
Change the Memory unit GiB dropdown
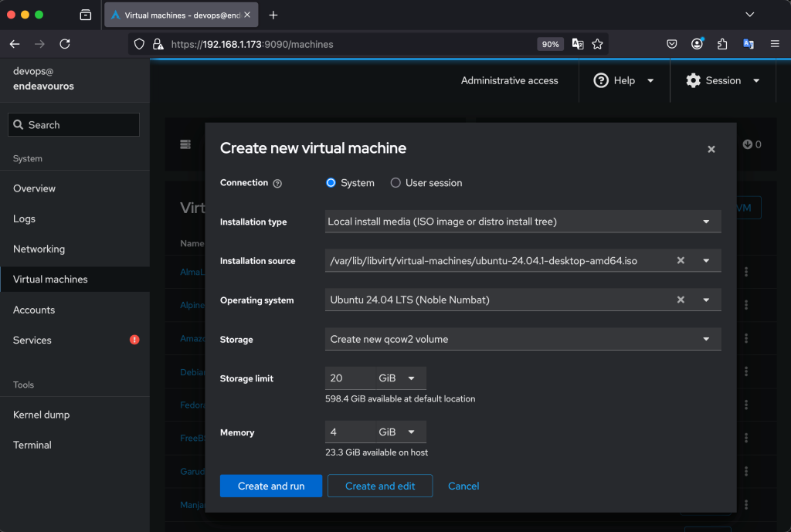pos(399,432)
